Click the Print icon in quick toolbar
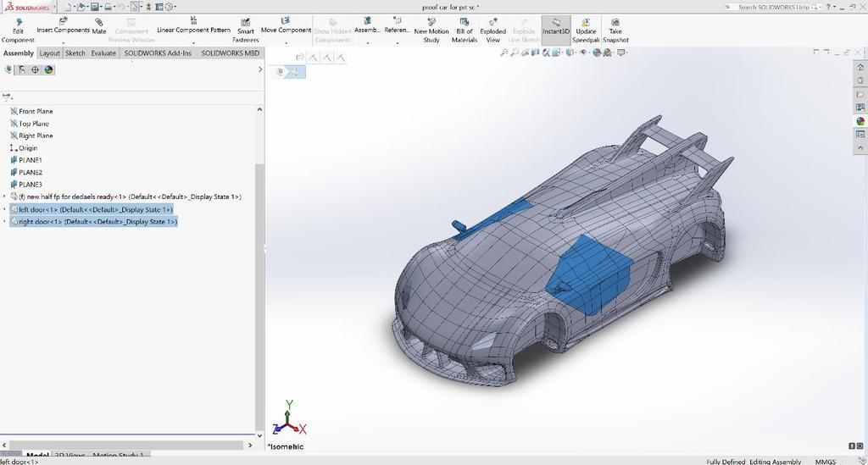The height and width of the screenshot is (465, 868). coord(108,7)
